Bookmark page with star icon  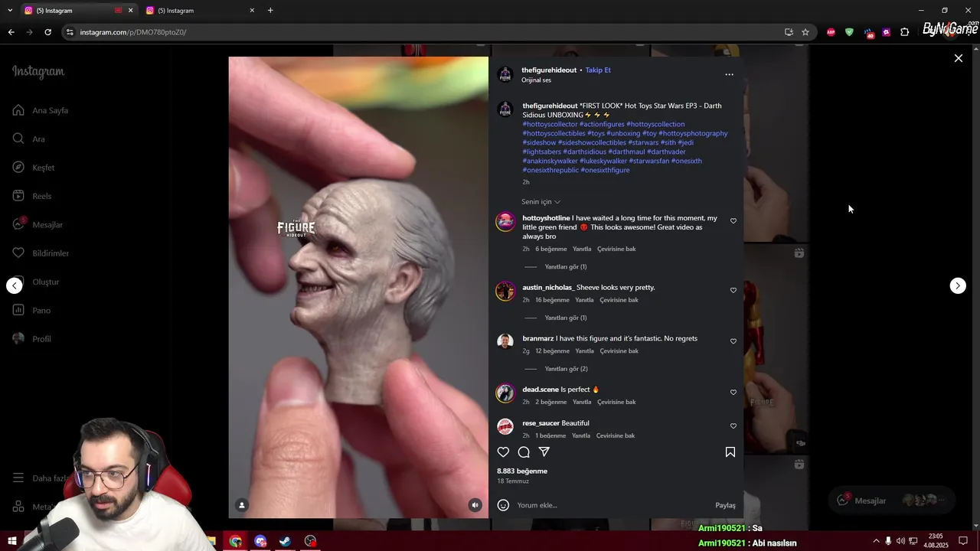(805, 32)
